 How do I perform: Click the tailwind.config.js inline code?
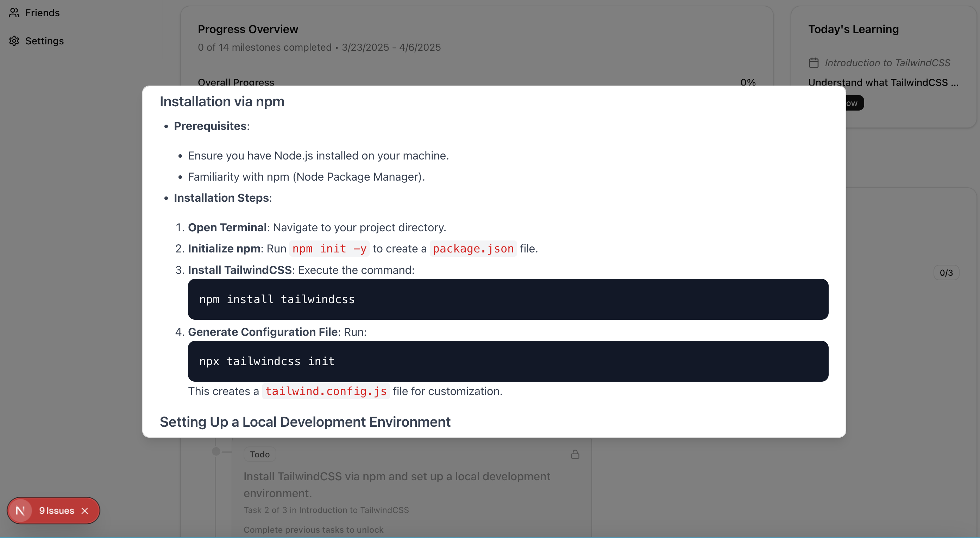point(326,391)
